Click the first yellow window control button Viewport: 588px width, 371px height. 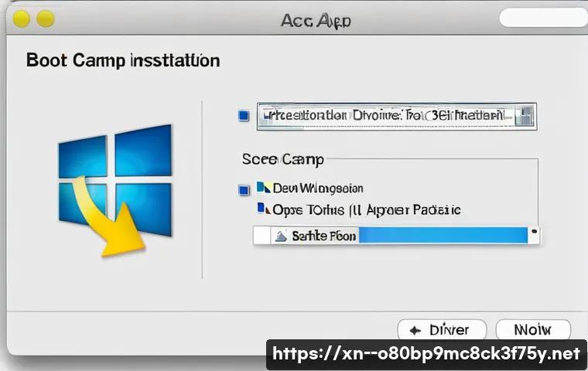point(22,19)
